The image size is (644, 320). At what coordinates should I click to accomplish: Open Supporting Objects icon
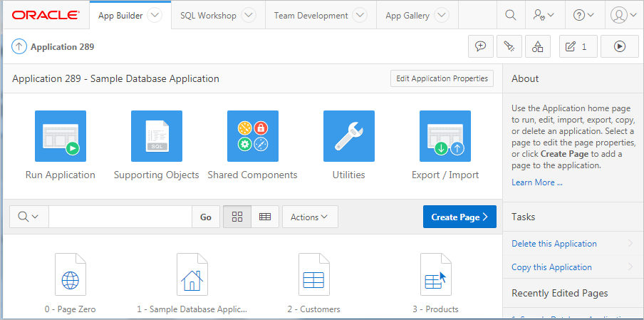tap(156, 136)
